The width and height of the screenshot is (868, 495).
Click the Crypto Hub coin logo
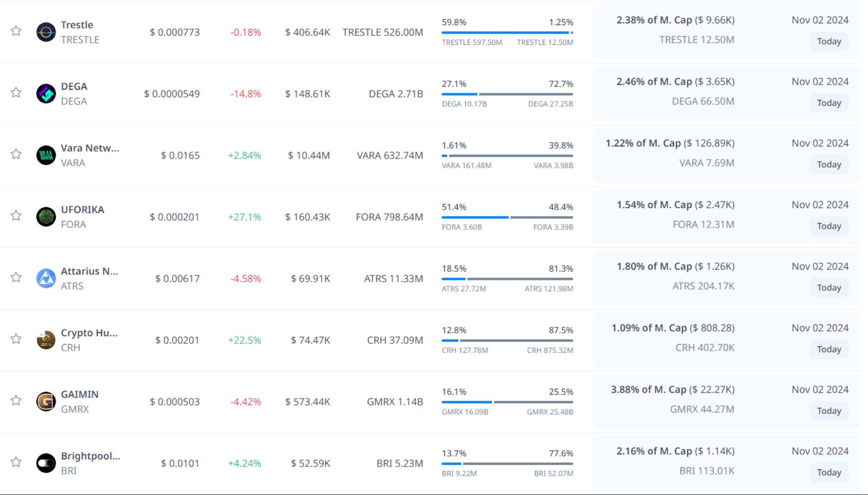point(46,340)
